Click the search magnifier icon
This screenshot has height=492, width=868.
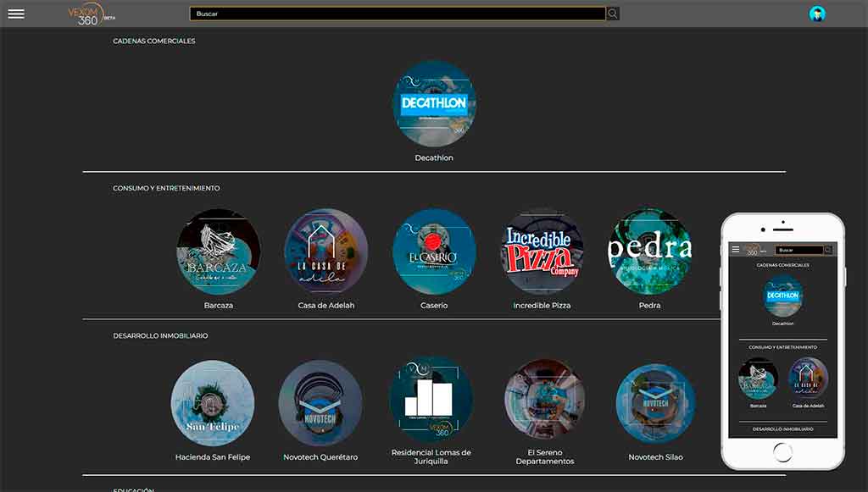[613, 14]
